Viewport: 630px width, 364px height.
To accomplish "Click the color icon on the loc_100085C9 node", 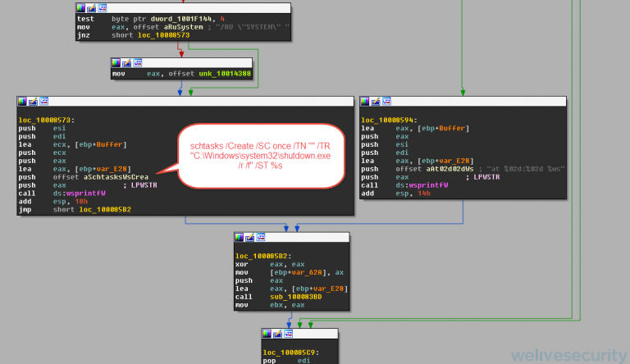I will pos(267,334).
